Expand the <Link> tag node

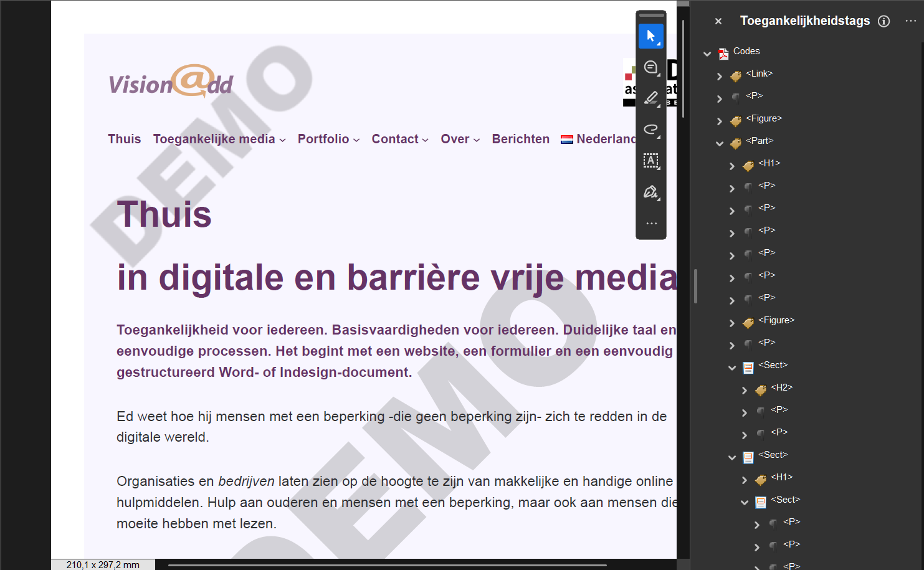tap(720, 76)
